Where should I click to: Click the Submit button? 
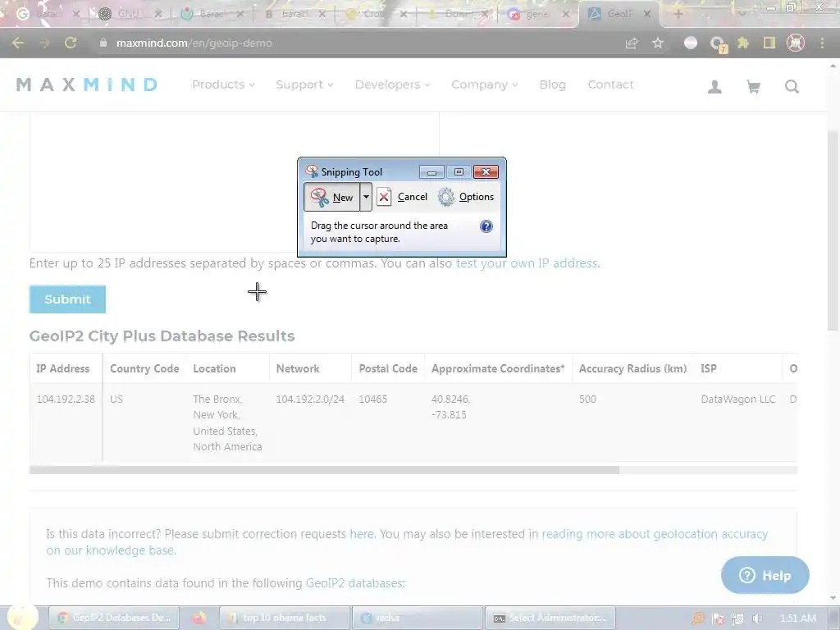pos(67,299)
